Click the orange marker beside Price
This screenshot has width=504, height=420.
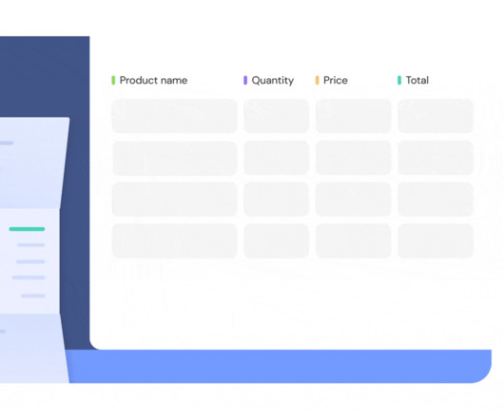[317, 80]
